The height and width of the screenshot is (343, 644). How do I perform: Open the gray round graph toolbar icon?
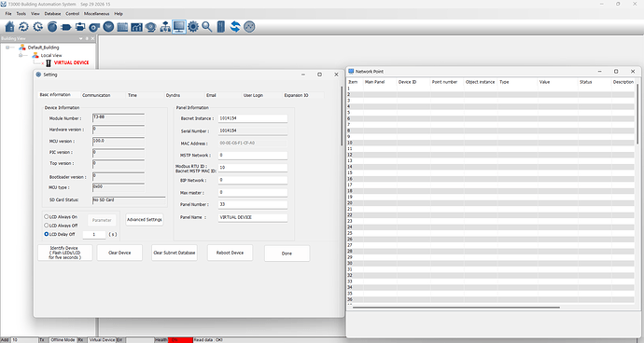click(x=249, y=27)
